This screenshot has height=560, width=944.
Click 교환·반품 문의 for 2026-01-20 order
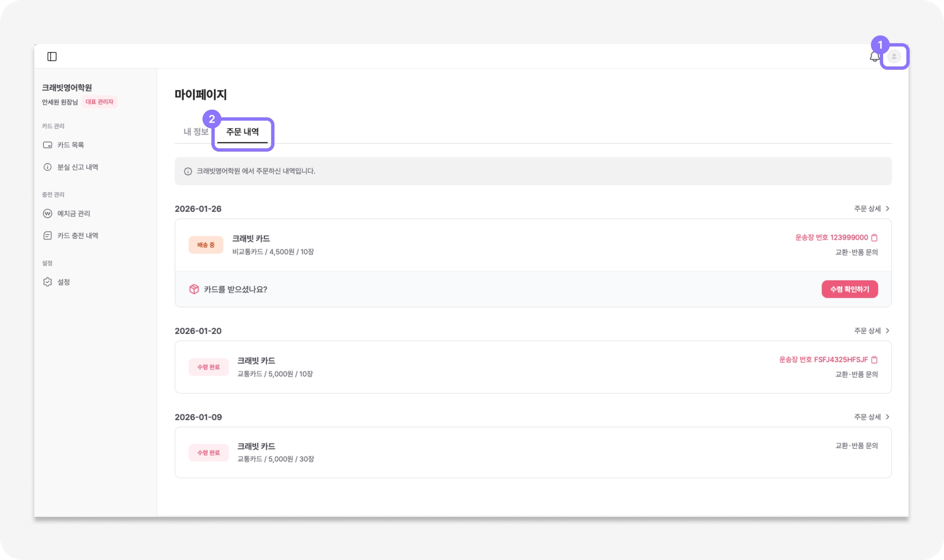[x=856, y=375]
